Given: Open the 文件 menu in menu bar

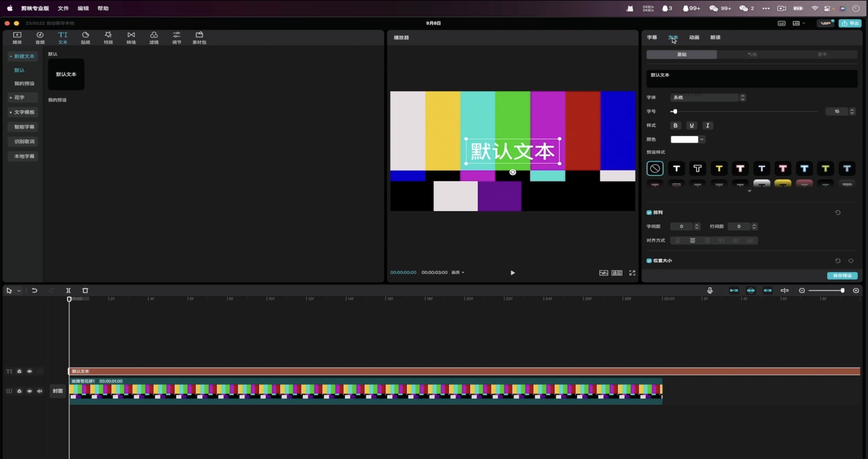Looking at the screenshot, I should point(63,8).
